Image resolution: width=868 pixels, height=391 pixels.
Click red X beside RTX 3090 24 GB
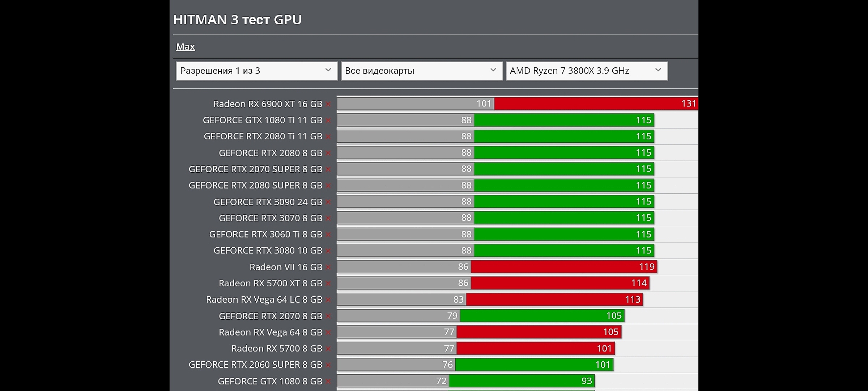pos(328,202)
